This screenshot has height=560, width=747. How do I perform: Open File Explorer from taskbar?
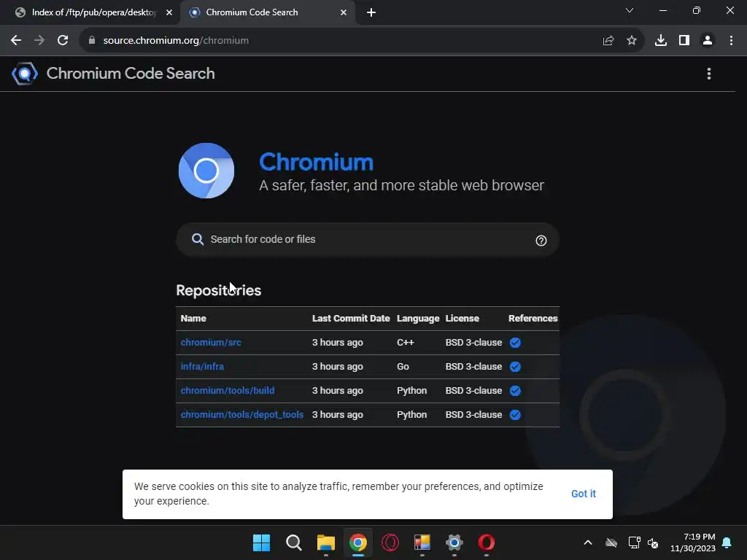click(326, 542)
